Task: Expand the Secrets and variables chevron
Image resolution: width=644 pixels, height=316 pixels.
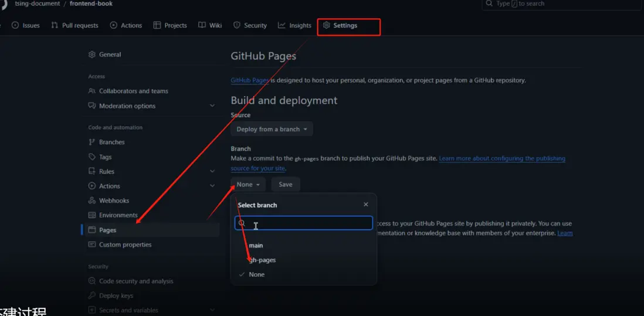Action: coord(212,310)
